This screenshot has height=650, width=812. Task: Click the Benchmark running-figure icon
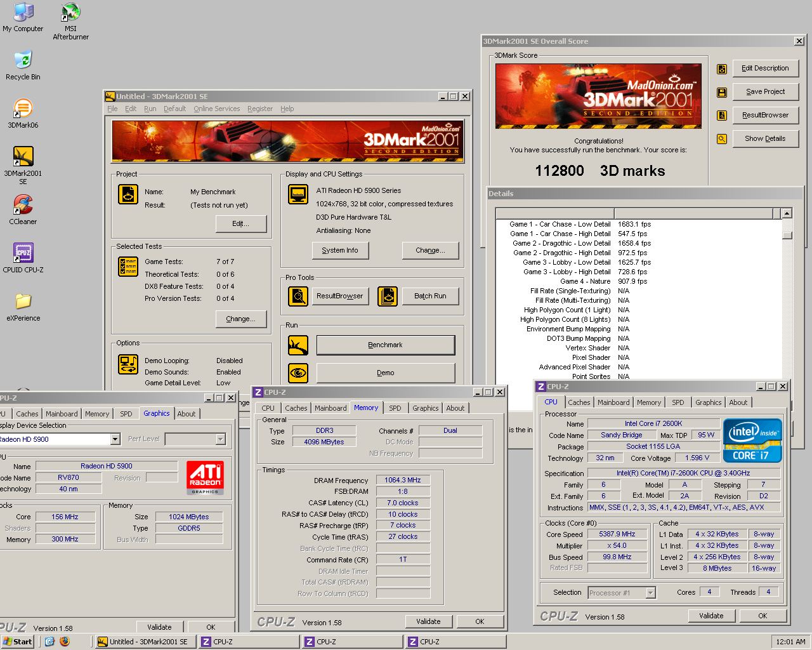pos(298,345)
